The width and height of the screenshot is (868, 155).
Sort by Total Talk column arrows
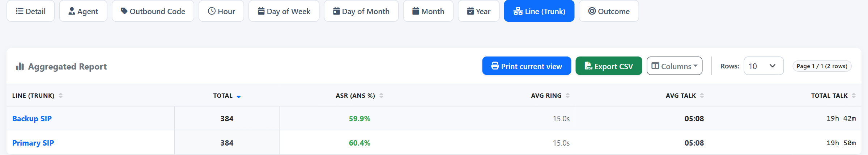pos(854,96)
